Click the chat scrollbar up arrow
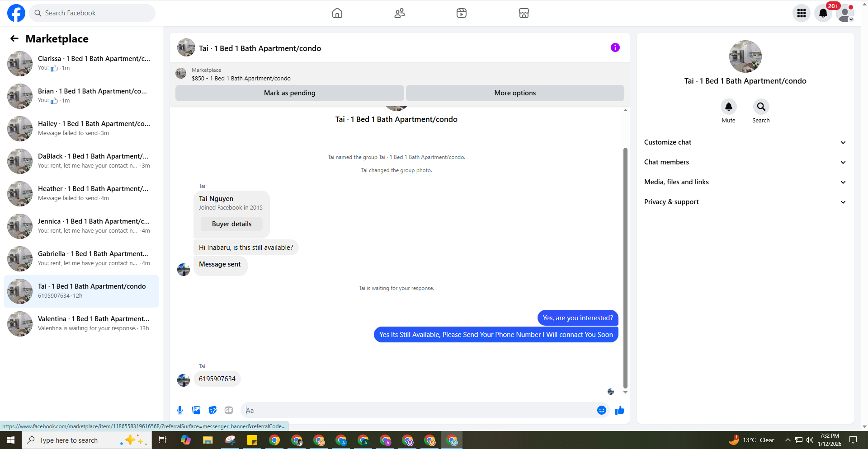This screenshot has height=449, width=868. pos(625,110)
